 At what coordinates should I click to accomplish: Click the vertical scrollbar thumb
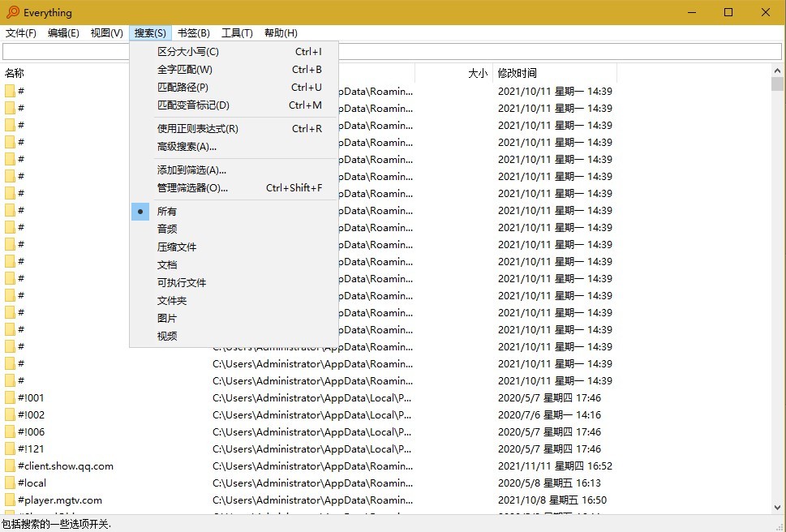[x=777, y=84]
